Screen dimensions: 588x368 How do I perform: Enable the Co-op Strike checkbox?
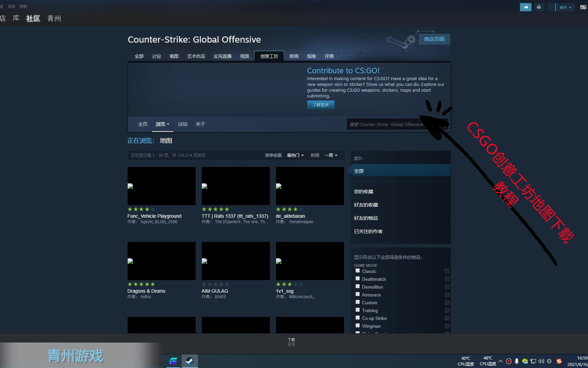pyautogui.click(x=358, y=318)
